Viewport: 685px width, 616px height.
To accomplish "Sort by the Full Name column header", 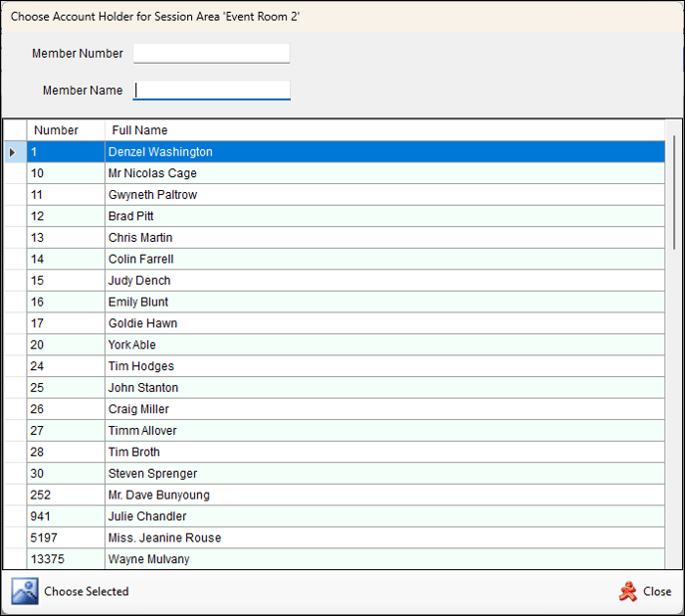I will 385,130.
